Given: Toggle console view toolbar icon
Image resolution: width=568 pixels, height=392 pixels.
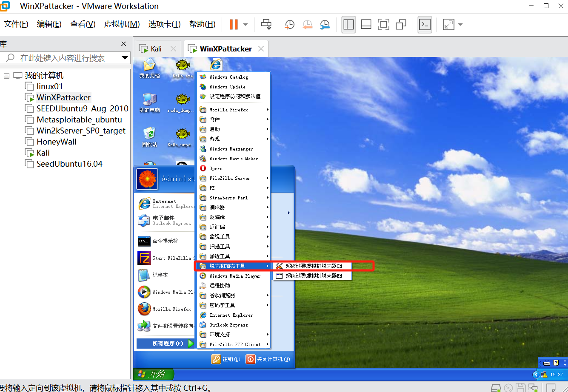Looking at the screenshot, I should 425,25.
